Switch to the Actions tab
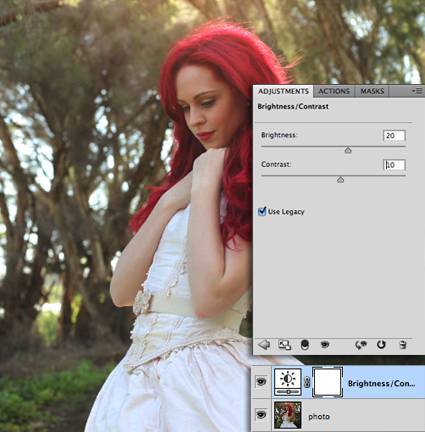425x432 pixels. pyautogui.click(x=334, y=91)
